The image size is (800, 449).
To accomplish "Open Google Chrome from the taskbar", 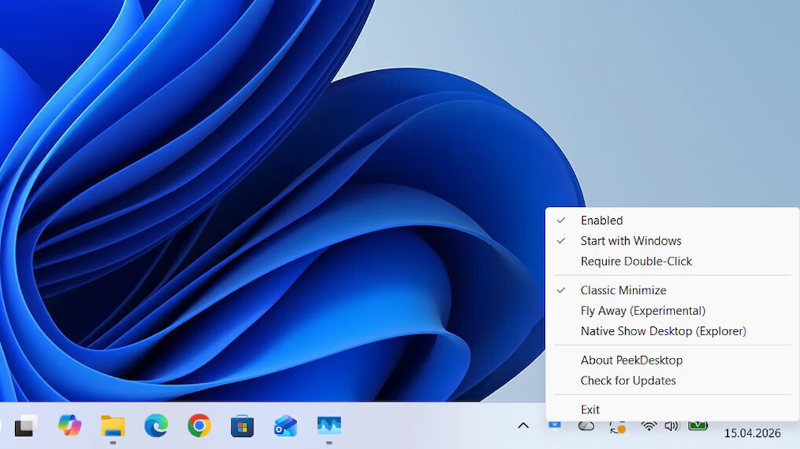I will (199, 426).
